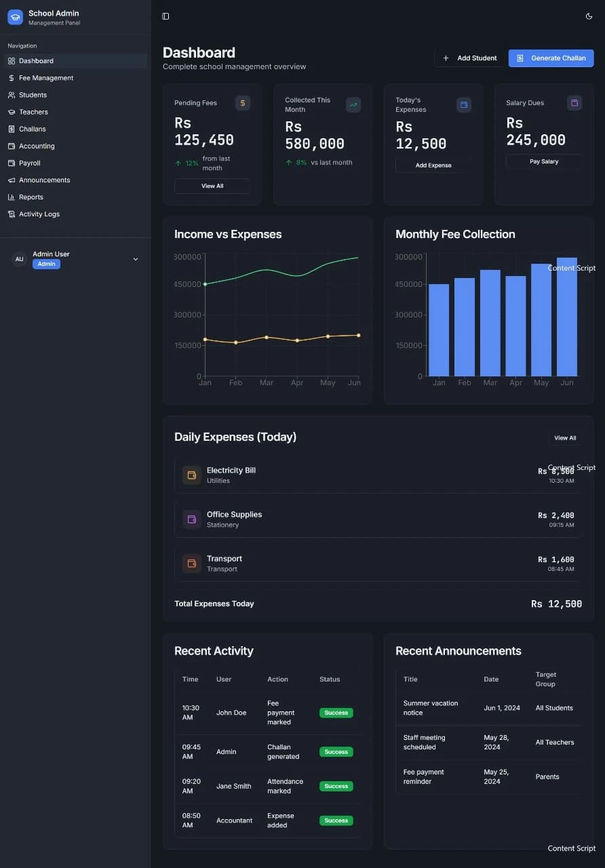Click the Generate Challan button

coord(551,58)
